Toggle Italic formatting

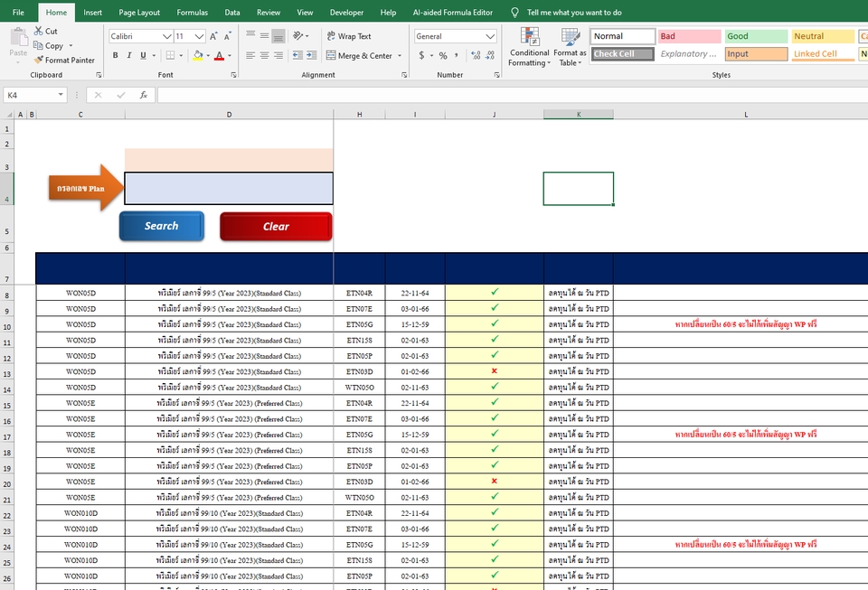[127, 55]
